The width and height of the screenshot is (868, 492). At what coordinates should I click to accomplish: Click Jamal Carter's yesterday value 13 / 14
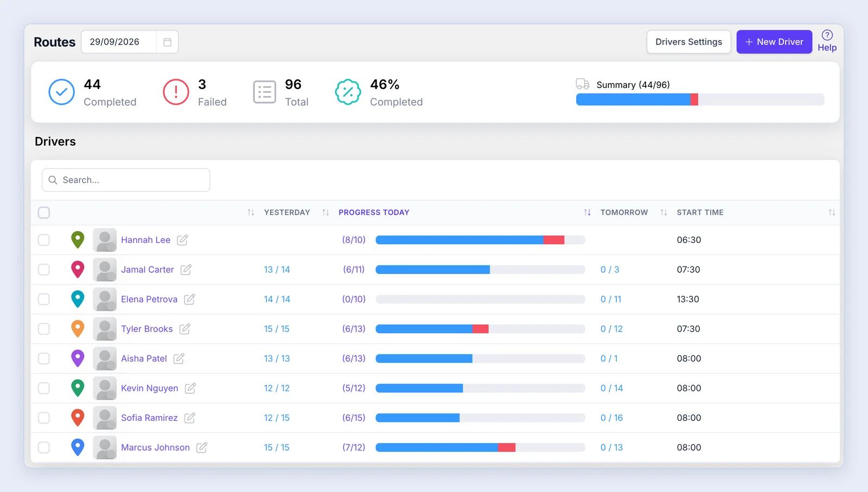tap(277, 270)
